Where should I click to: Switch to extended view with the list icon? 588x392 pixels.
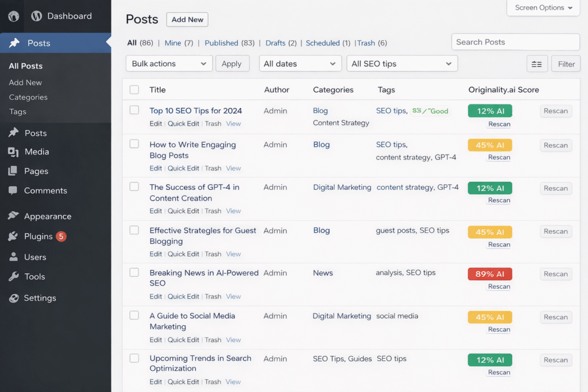[537, 64]
